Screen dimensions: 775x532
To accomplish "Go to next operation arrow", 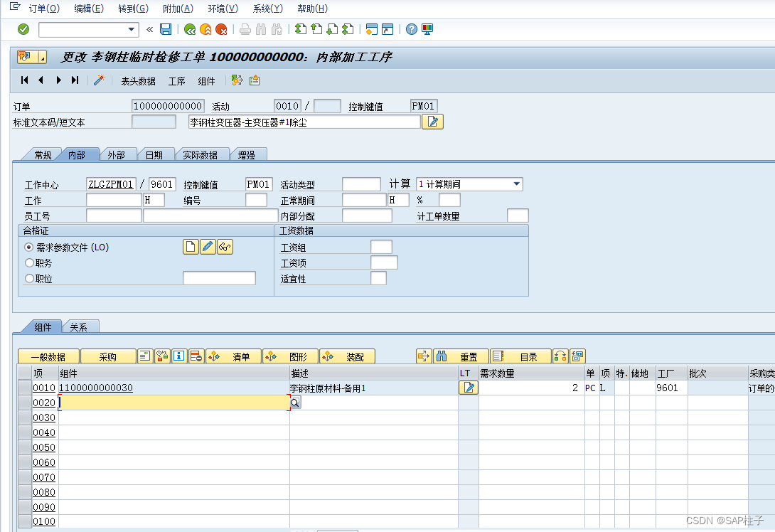I will (x=58, y=80).
